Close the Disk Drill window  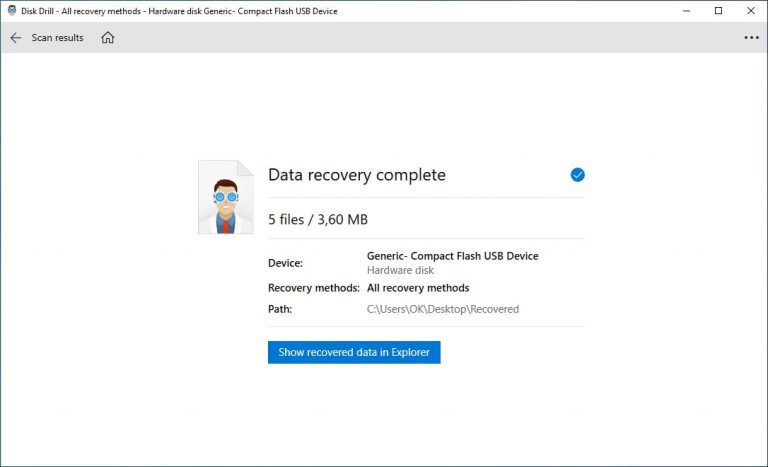(752, 11)
